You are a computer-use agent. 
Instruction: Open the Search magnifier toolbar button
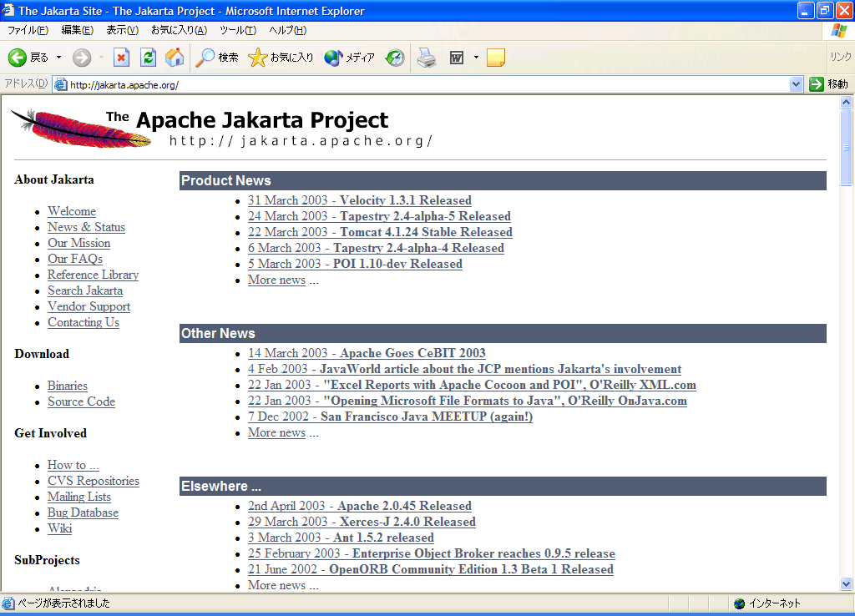pyautogui.click(x=217, y=58)
